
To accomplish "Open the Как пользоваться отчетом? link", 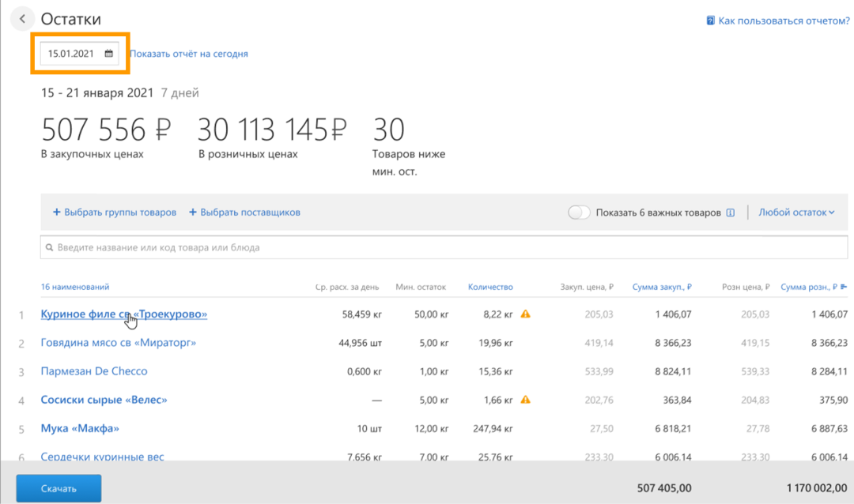I will coord(784,21).
